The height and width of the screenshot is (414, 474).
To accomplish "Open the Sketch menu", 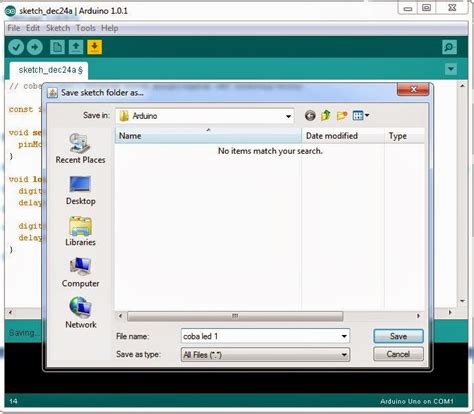I will (x=58, y=28).
